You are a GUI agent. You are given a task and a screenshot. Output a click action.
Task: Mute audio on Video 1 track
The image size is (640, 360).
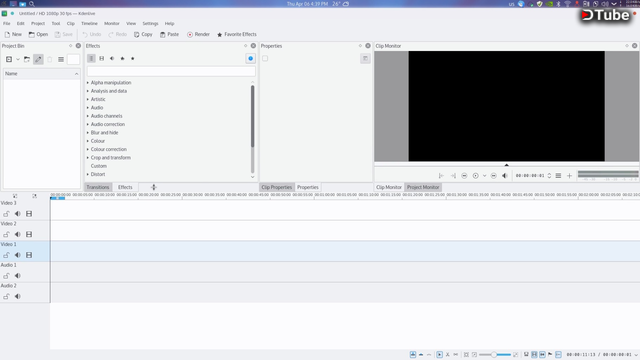click(18, 255)
